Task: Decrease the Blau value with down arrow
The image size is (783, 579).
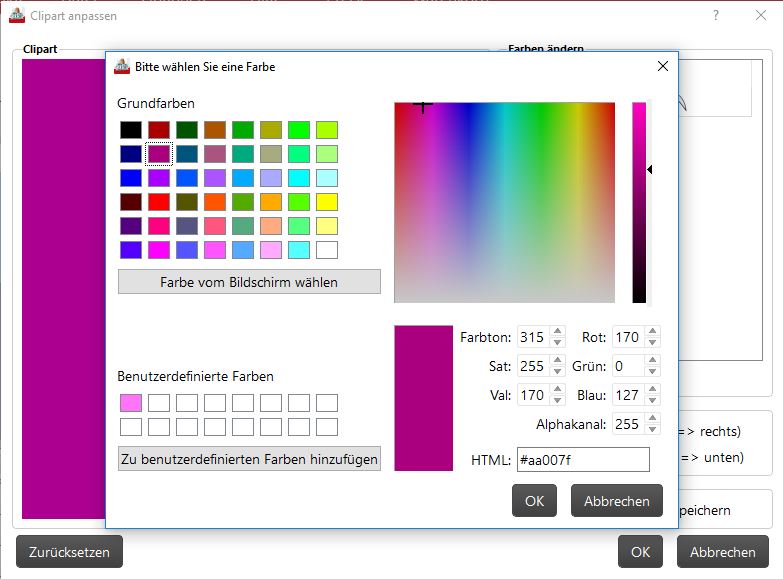Action: pos(652,400)
